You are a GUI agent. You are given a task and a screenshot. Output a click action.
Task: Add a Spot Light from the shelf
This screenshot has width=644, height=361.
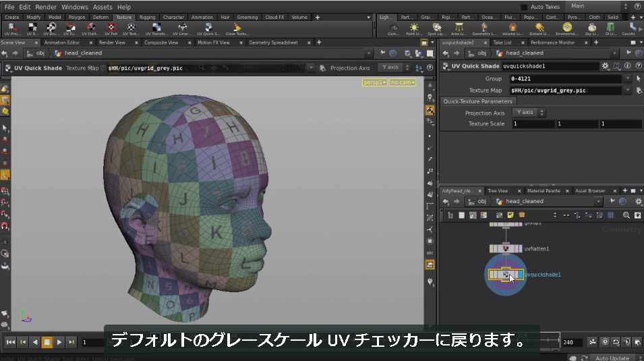point(436,28)
